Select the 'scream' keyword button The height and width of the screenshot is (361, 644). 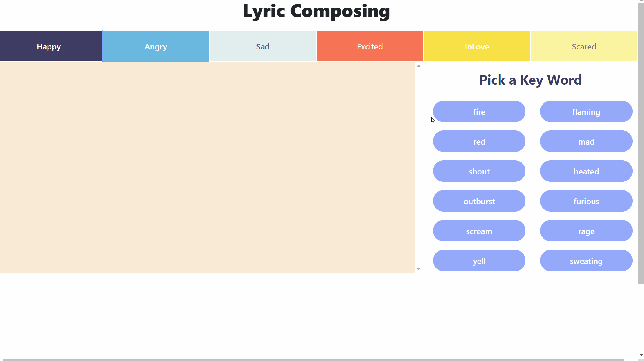[479, 231]
